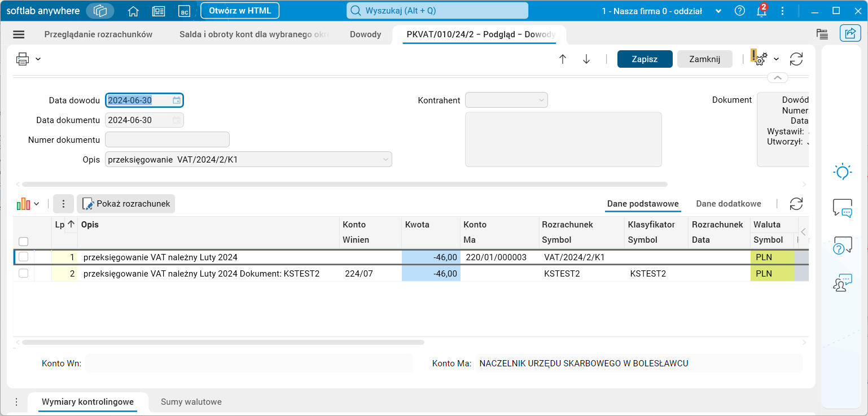Expand the print options dropdown arrow
The width and height of the screenshot is (868, 416).
click(x=38, y=59)
